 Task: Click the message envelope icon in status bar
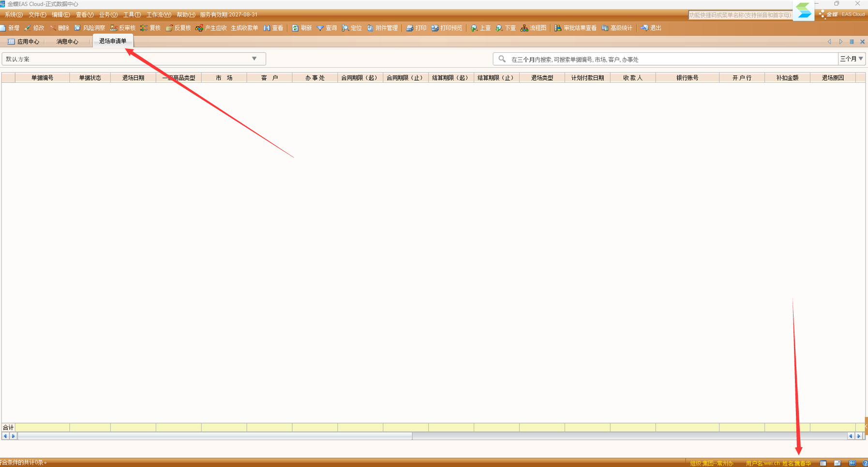click(837, 463)
